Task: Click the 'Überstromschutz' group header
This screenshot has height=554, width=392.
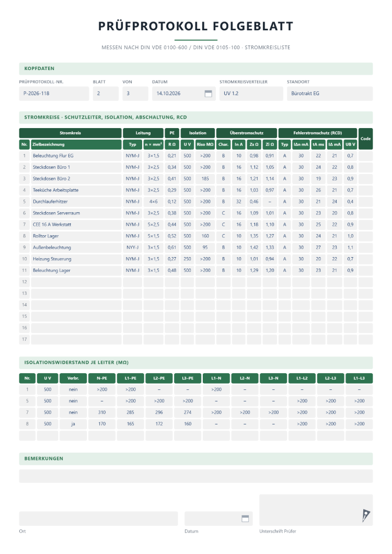Action: click(x=247, y=133)
